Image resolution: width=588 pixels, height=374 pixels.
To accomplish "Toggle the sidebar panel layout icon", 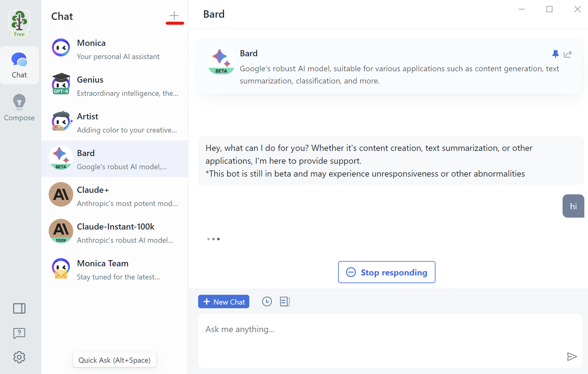I will point(19,308).
